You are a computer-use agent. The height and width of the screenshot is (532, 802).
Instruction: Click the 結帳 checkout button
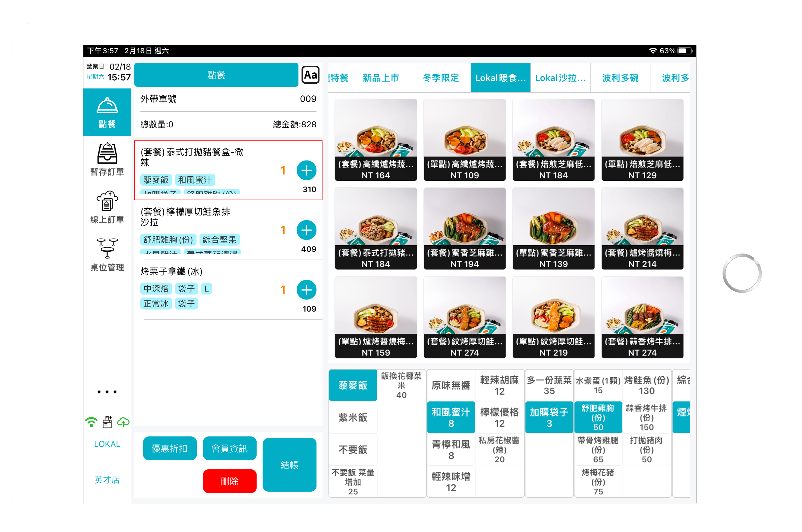289,465
